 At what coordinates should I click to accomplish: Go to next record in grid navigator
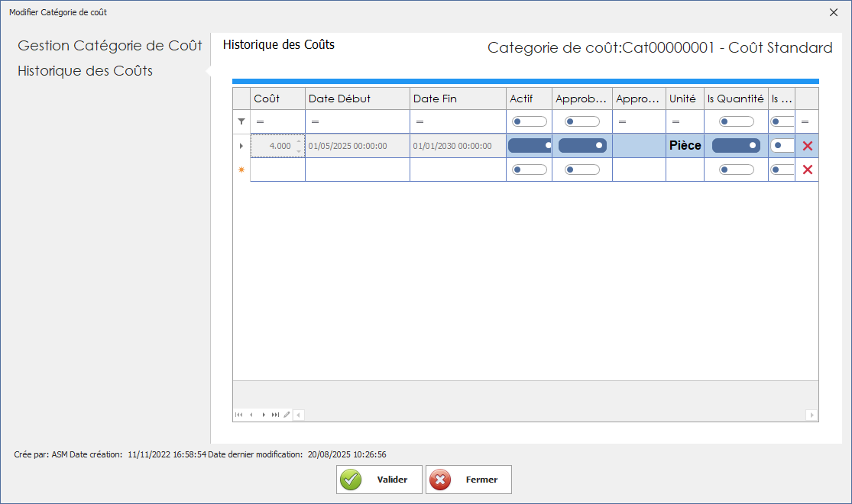tap(264, 415)
